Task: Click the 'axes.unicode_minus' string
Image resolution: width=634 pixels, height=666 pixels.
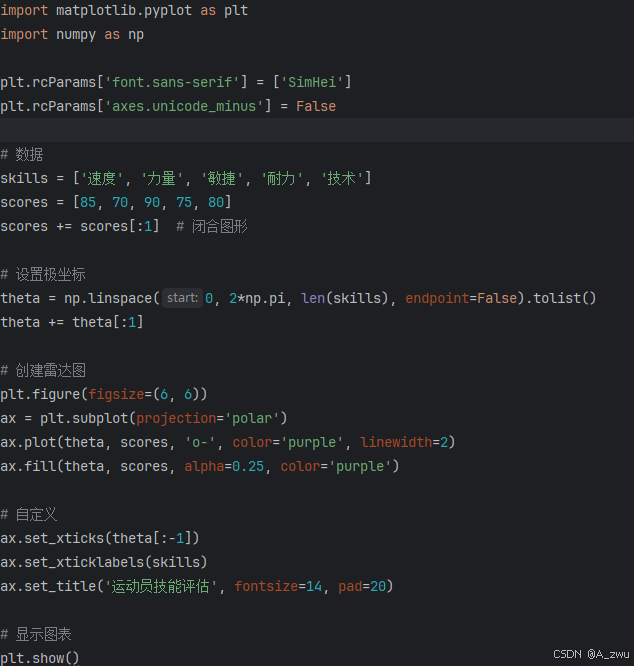Action: [x=184, y=106]
